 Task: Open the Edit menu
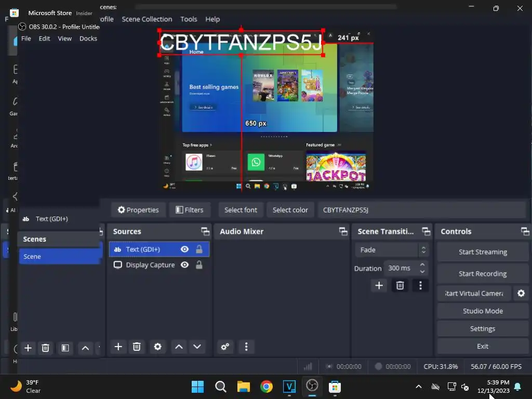tap(45, 38)
